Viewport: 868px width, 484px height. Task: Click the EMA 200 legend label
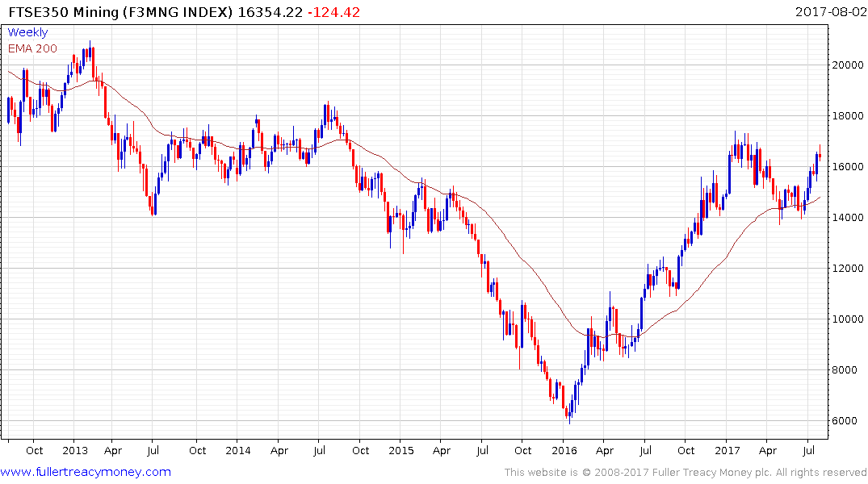pos(32,48)
